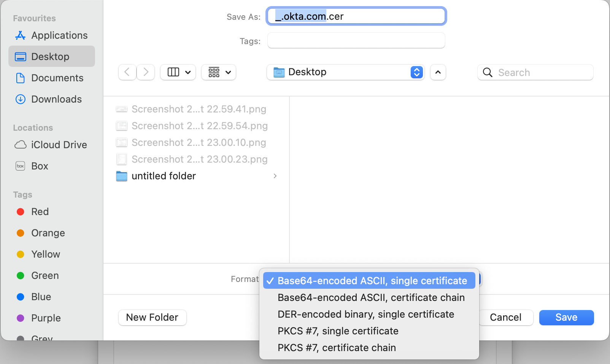Choose Base64-encoded ASCII, certificate chain
The height and width of the screenshot is (364, 610).
click(x=371, y=298)
